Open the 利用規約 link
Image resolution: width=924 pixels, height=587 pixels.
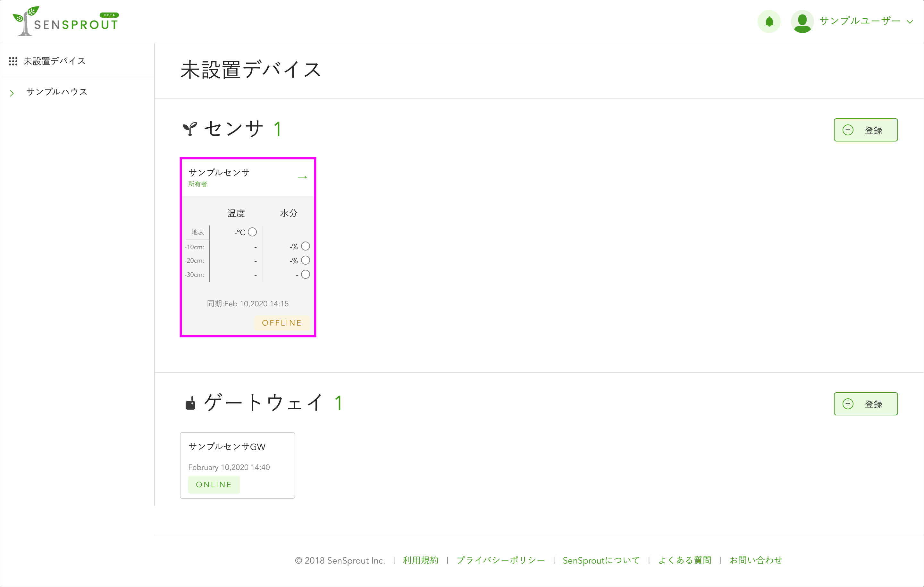420,560
